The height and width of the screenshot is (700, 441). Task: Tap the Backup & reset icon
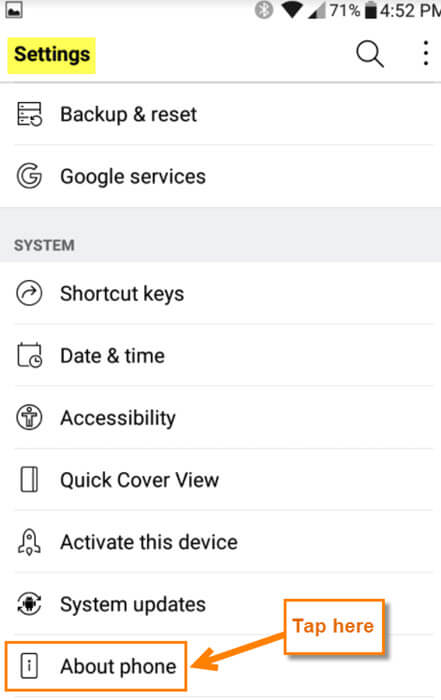tap(29, 114)
